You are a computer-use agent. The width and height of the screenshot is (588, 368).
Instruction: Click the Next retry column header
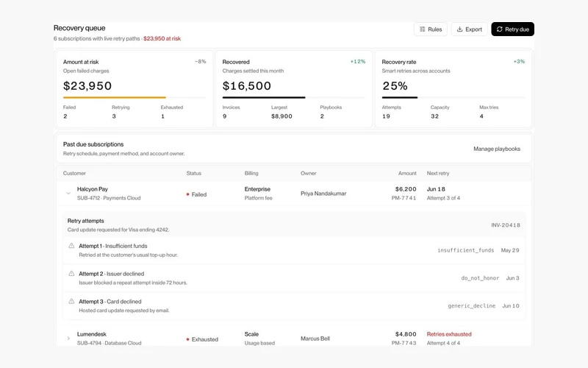coord(438,173)
